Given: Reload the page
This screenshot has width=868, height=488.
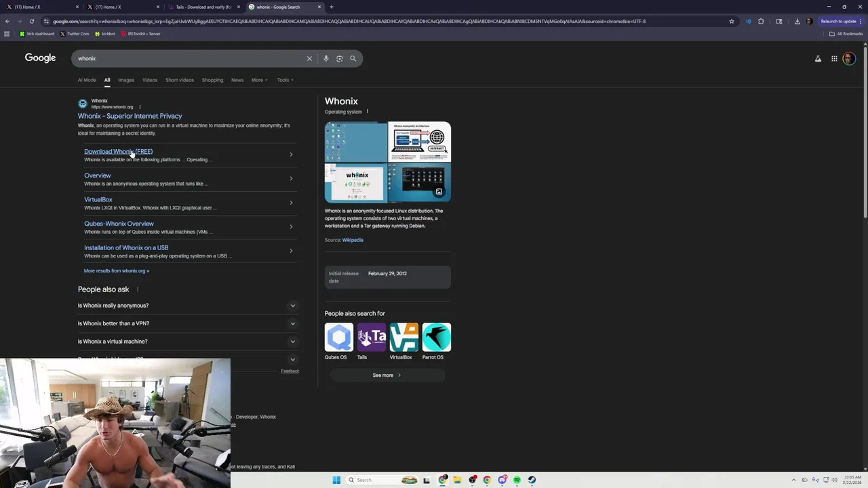Looking at the screenshot, I should pos(31,21).
